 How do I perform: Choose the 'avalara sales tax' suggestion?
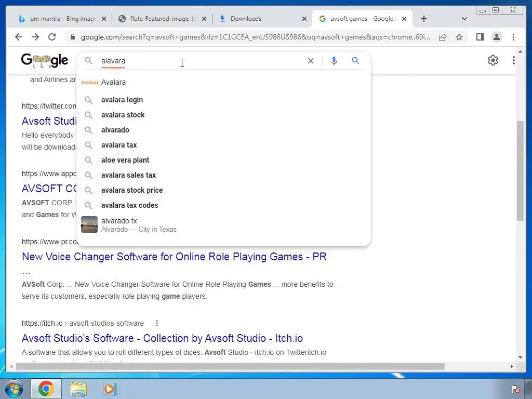point(223,175)
